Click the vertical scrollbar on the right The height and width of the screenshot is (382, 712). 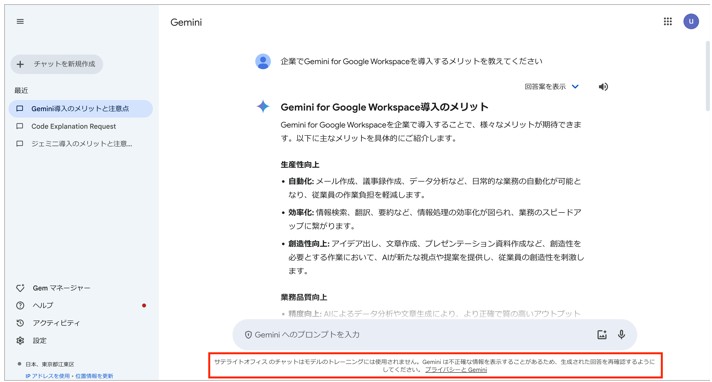pos(707,76)
